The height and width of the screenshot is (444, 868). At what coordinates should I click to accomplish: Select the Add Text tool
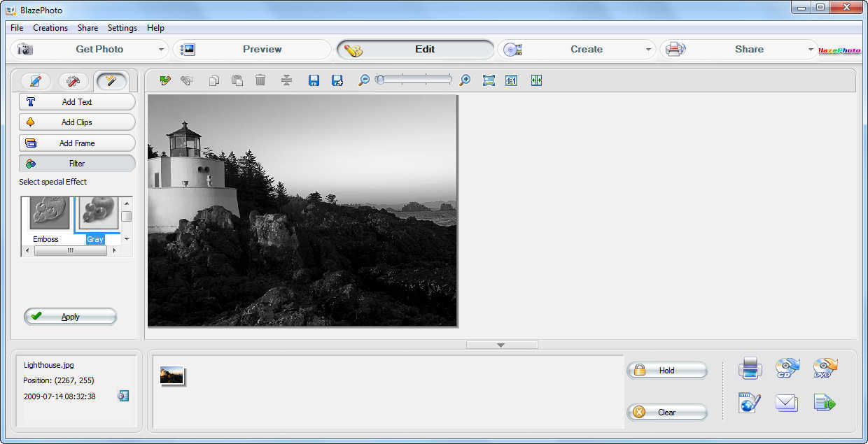click(77, 101)
